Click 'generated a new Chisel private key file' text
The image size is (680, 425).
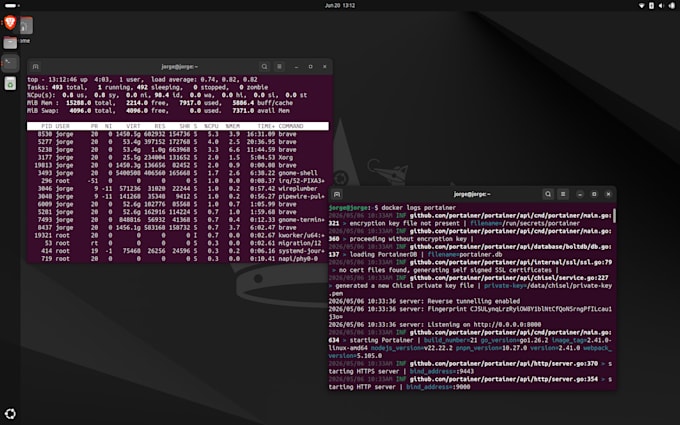pos(404,285)
